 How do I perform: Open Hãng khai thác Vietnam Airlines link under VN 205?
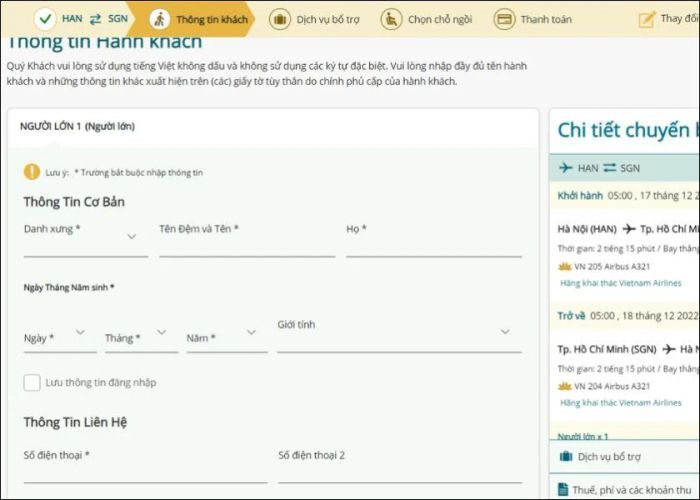pos(621,283)
